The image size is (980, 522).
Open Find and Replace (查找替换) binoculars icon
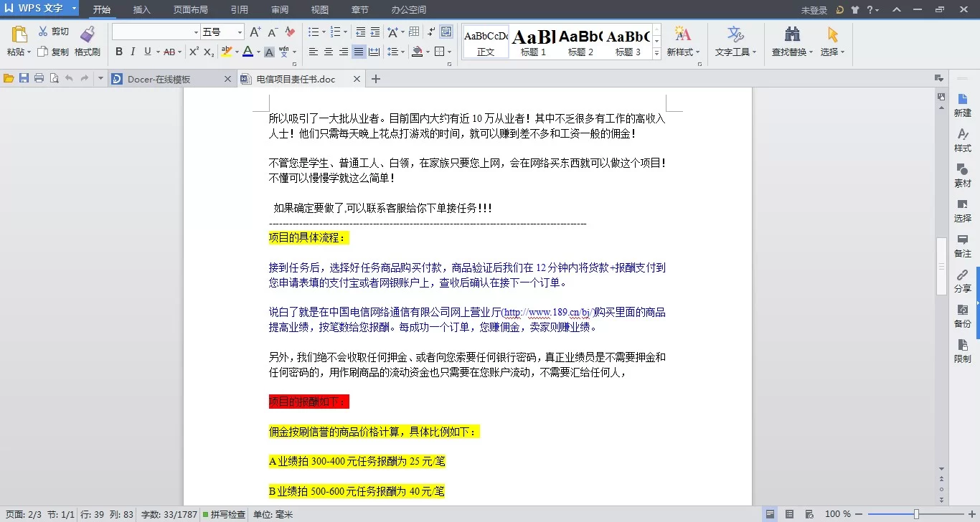click(x=792, y=34)
